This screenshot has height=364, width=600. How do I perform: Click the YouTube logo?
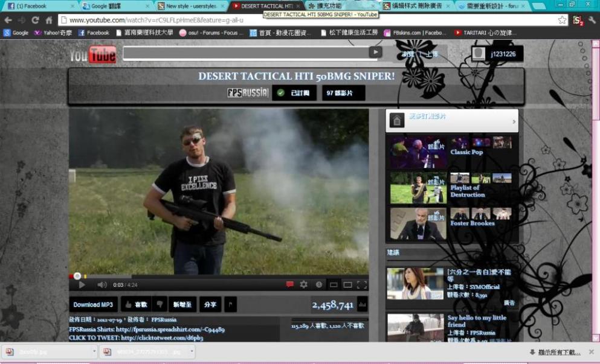pos(93,55)
